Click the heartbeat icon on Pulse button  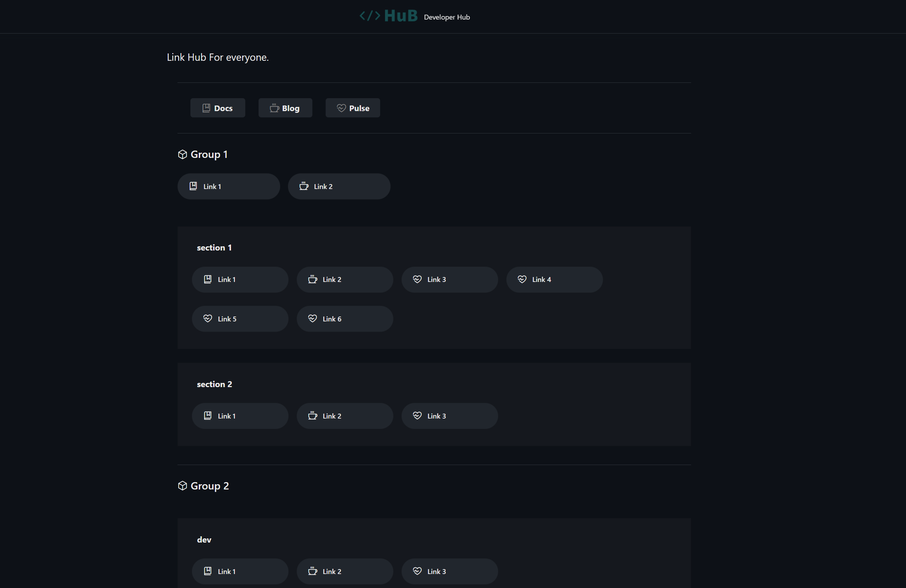point(341,108)
